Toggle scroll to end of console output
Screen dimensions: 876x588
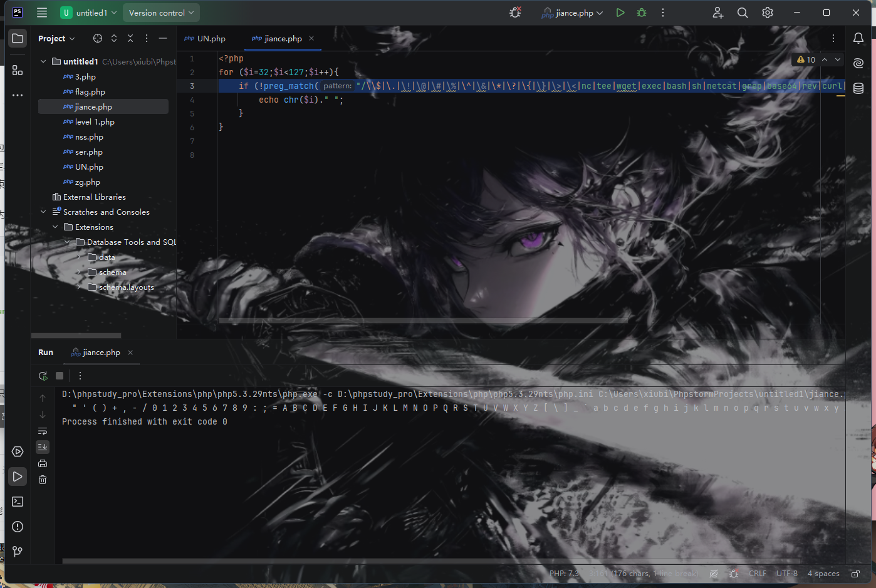(43, 446)
